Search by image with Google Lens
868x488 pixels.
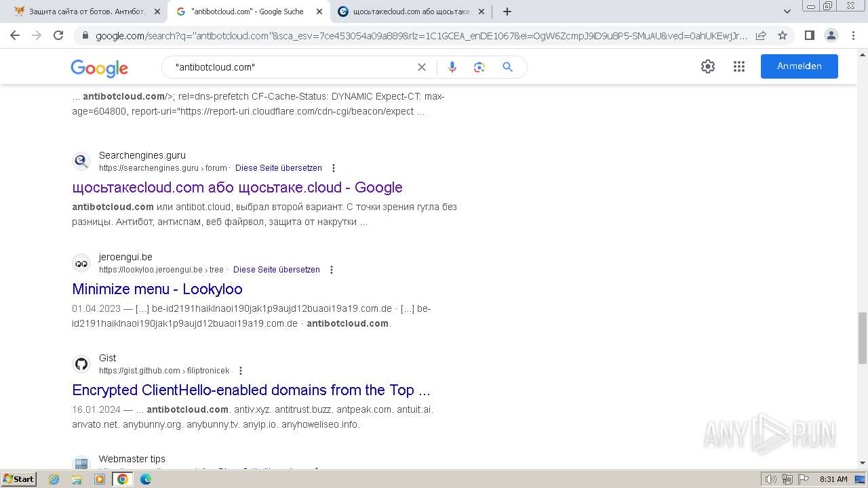[x=479, y=67]
